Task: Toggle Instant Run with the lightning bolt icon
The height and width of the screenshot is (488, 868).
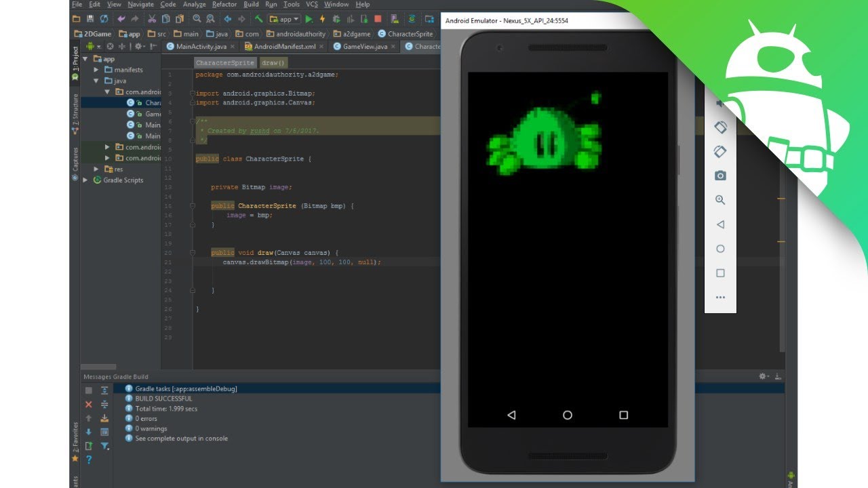Action: (x=323, y=18)
